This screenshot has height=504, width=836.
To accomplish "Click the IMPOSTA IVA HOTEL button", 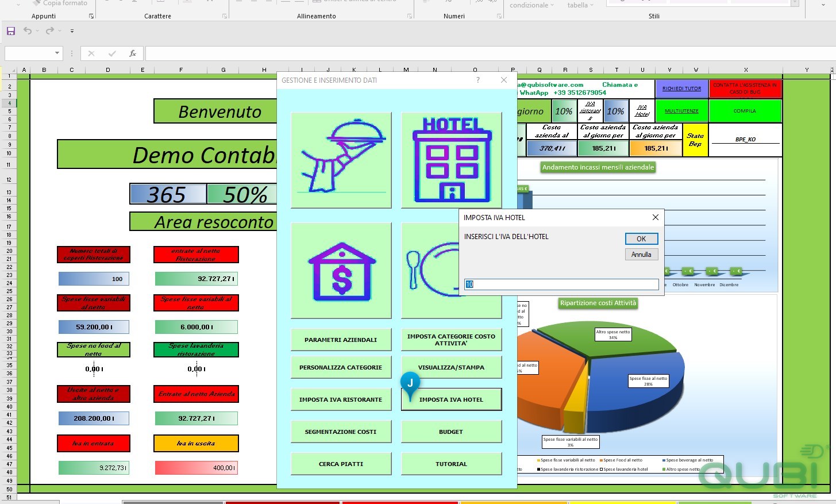I will tap(451, 399).
